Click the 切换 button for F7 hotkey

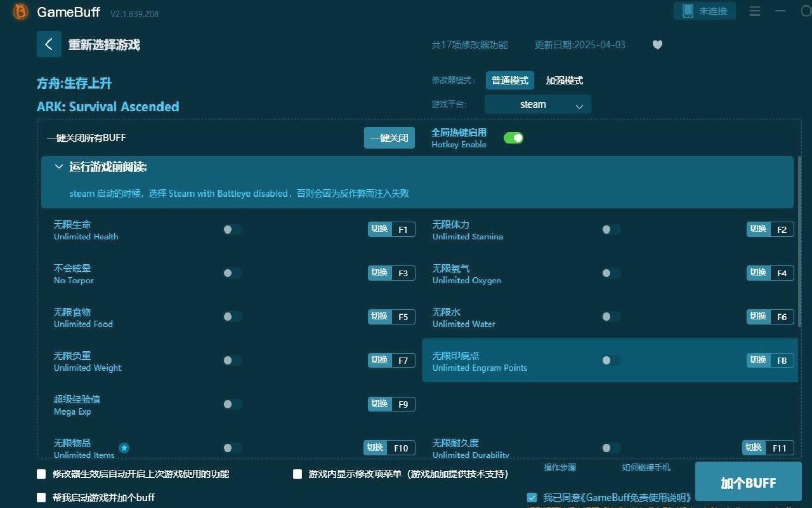pyautogui.click(x=379, y=361)
